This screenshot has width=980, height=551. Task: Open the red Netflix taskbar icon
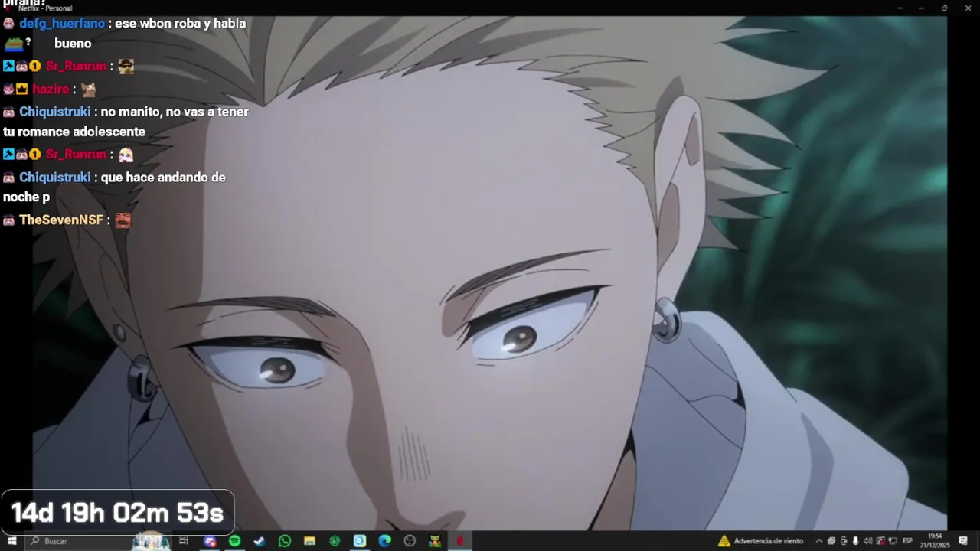coord(459,541)
